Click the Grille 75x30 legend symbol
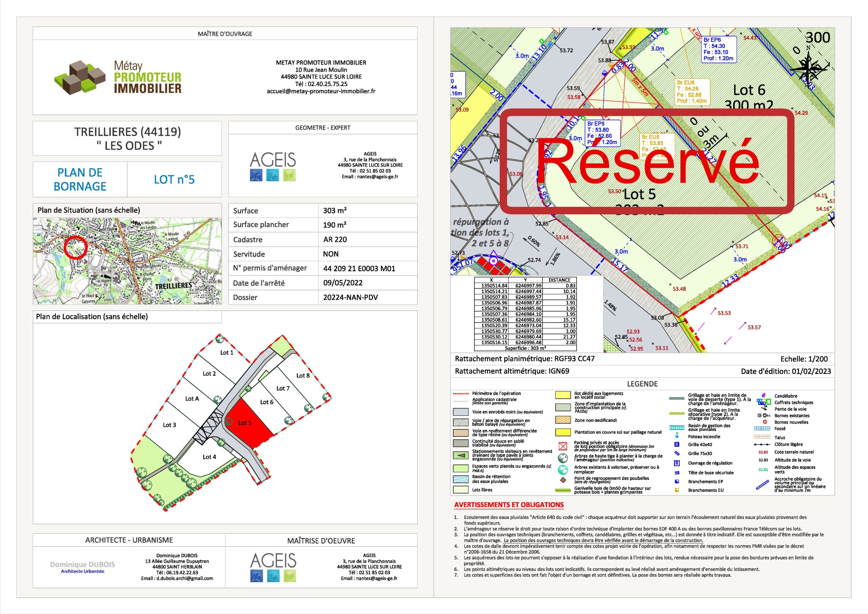Viewport: 868px width, 614px height. click(677, 453)
